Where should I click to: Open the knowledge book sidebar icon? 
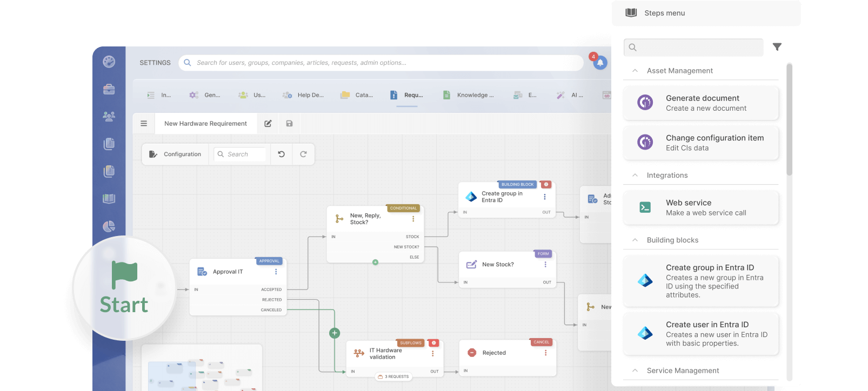pos(109,199)
